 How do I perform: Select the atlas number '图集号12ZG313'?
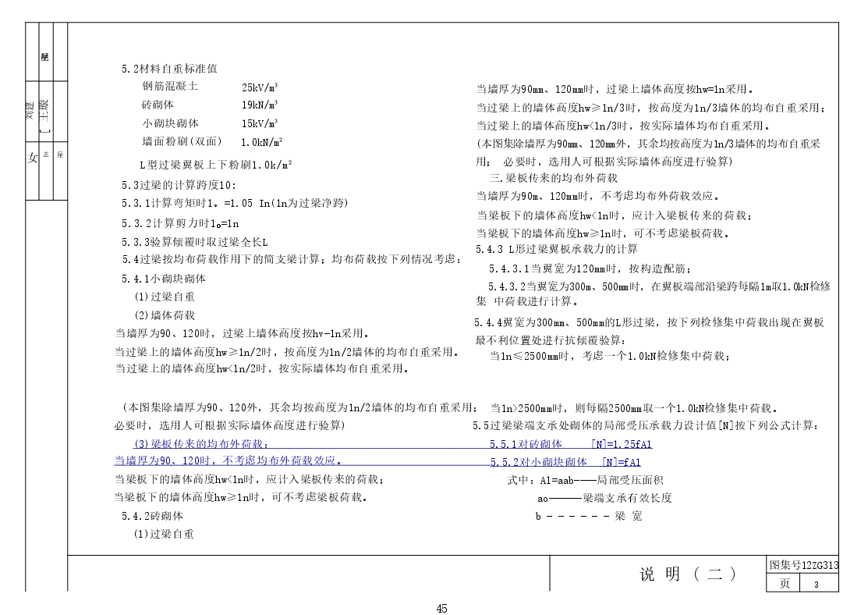click(x=803, y=565)
